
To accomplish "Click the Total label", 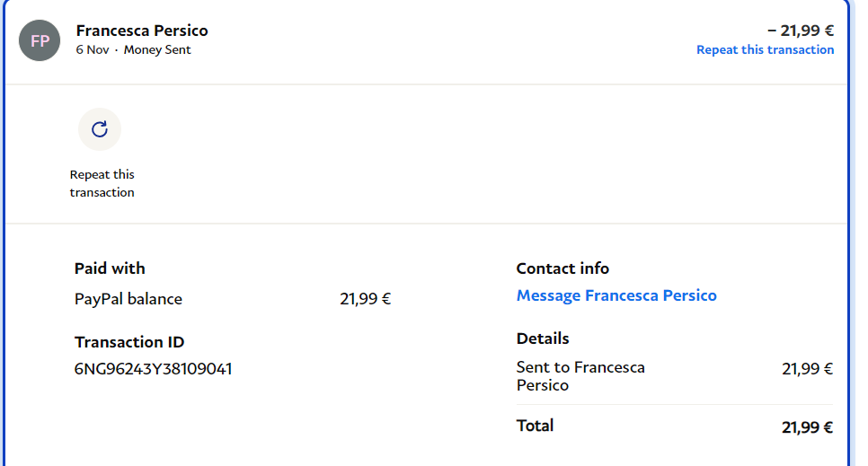I will pyautogui.click(x=536, y=426).
